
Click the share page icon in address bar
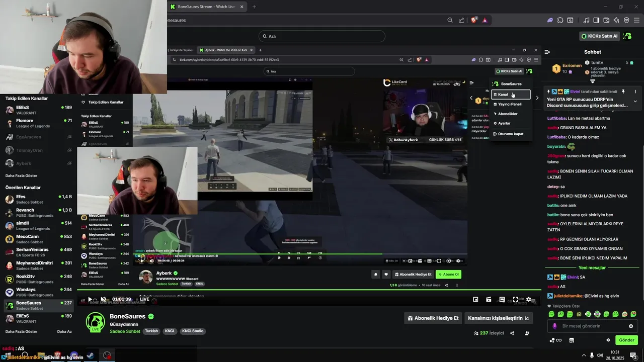click(461, 20)
